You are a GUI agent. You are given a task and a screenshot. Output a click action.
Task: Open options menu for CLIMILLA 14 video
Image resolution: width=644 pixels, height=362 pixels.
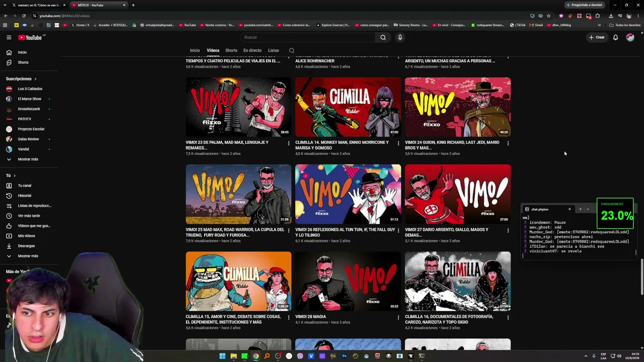pyautogui.click(x=398, y=143)
